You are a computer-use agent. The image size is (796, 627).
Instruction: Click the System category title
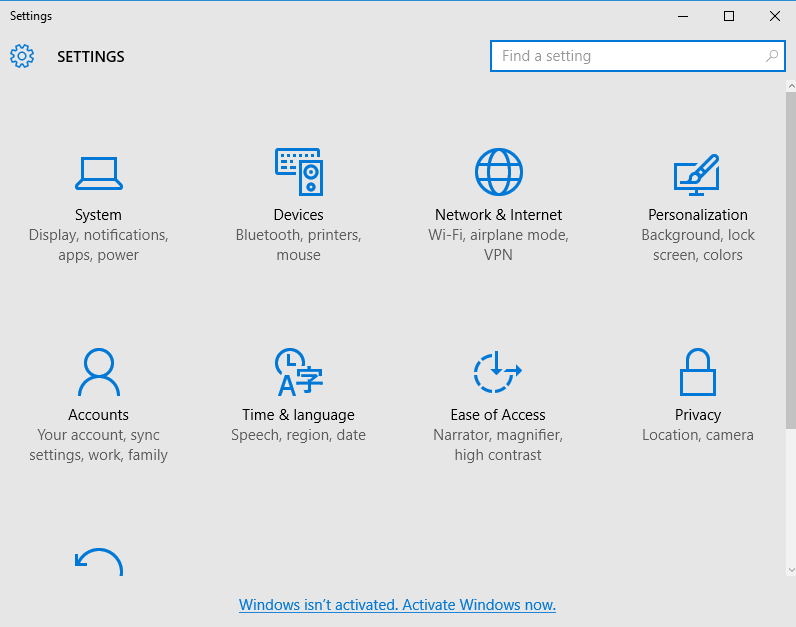point(98,215)
